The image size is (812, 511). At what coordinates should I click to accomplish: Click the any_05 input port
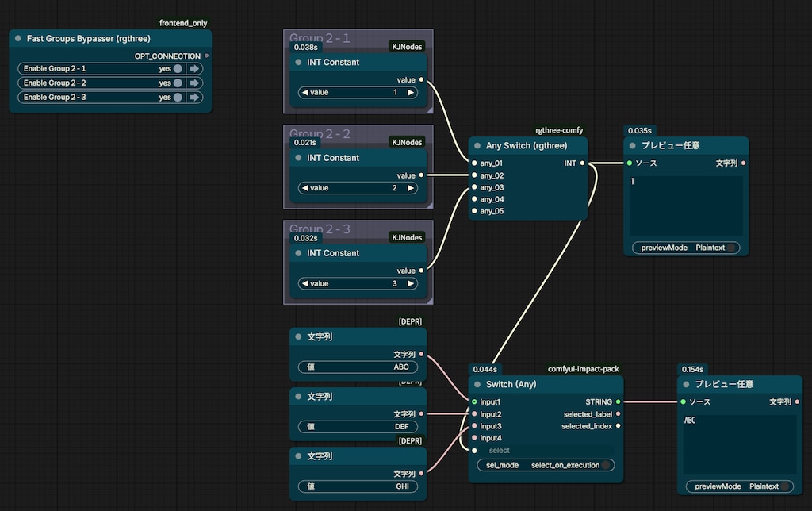point(474,211)
